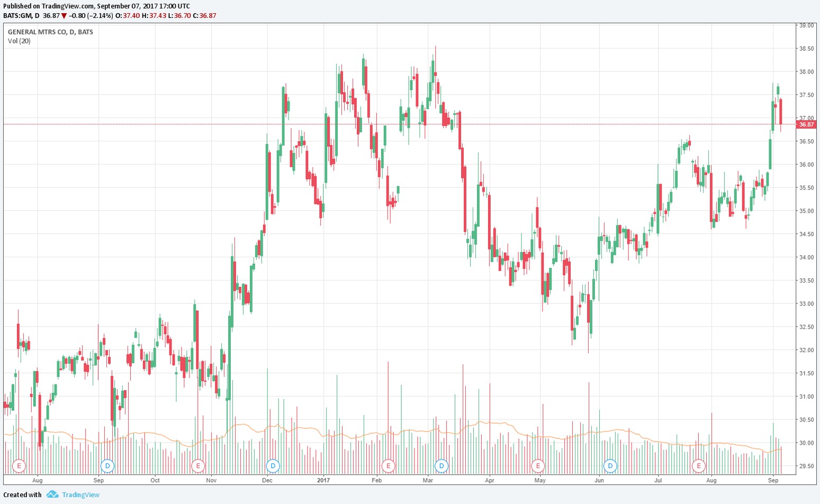Click the GENERAL MTRS CO, D, BATS title
Image resolution: width=820 pixels, height=504 pixels.
(50, 32)
